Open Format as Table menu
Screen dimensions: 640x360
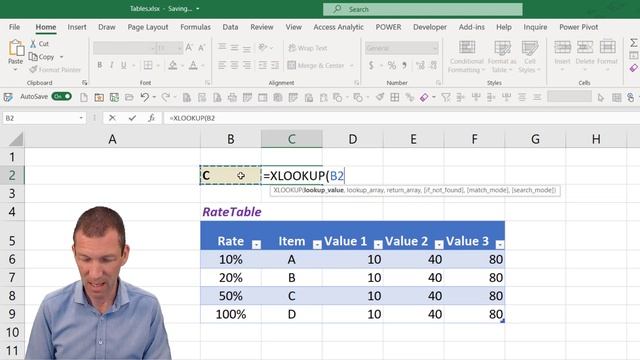(x=502, y=56)
